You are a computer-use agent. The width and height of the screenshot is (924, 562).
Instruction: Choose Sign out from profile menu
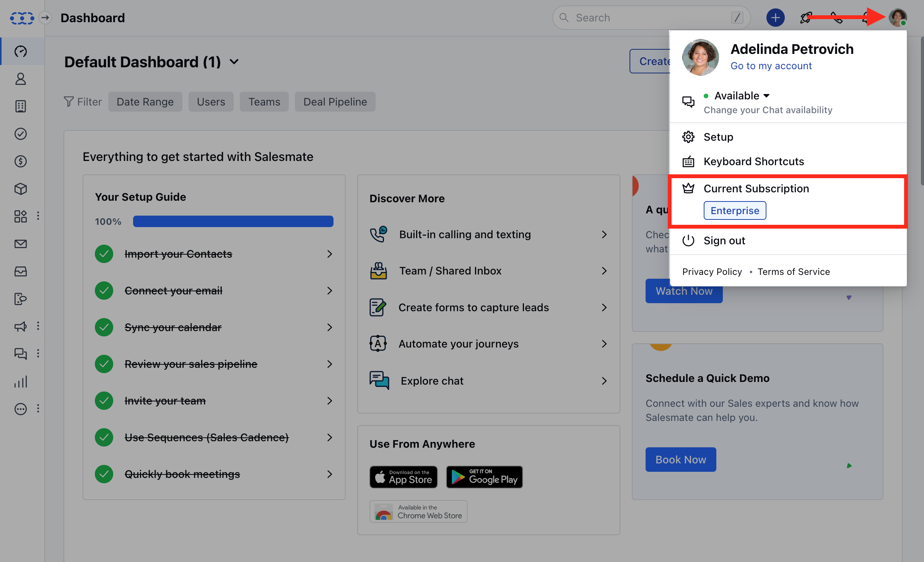click(724, 240)
